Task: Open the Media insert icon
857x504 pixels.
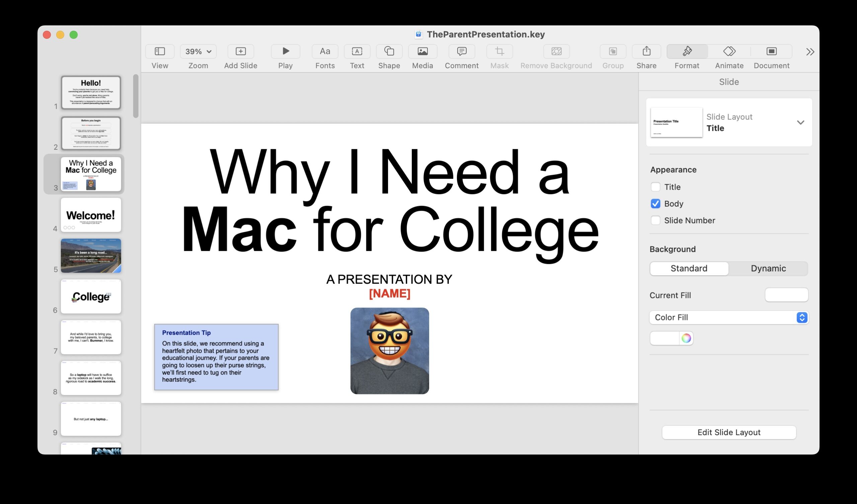Action: (x=422, y=51)
